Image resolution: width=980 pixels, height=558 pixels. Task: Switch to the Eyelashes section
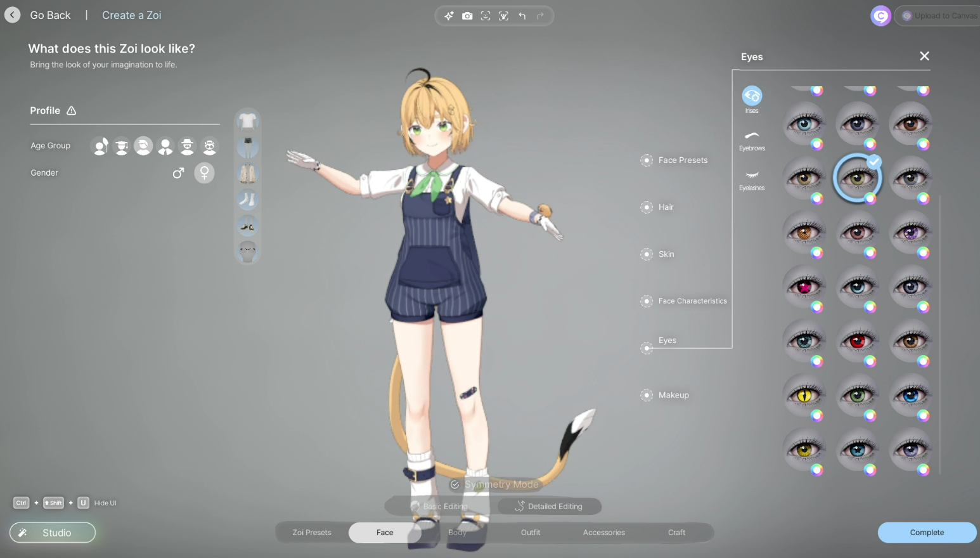[752, 181]
